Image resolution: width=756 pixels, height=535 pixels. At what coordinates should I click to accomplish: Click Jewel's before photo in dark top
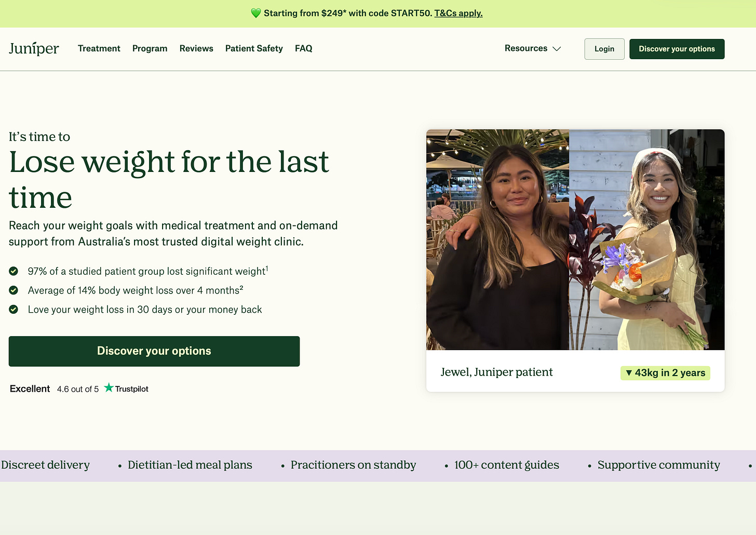(x=497, y=239)
